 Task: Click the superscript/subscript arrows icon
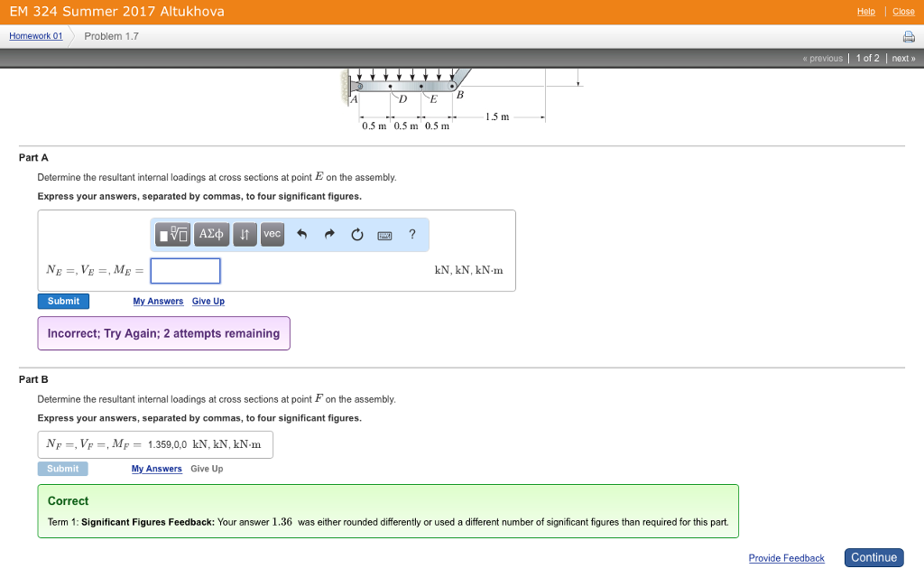point(244,234)
